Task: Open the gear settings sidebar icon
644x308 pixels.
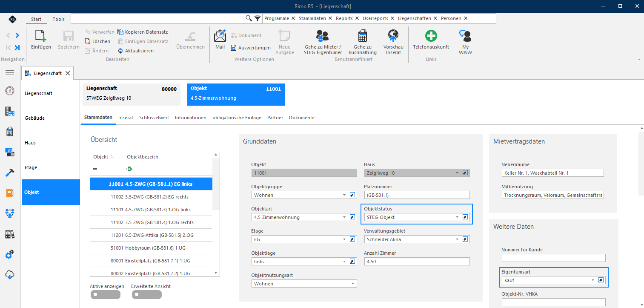Action: pyautogui.click(x=10, y=255)
